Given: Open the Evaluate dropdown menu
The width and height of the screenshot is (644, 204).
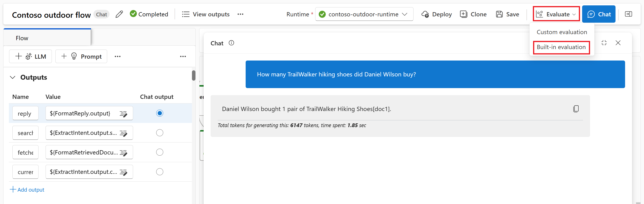Looking at the screenshot, I should point(556,14).
